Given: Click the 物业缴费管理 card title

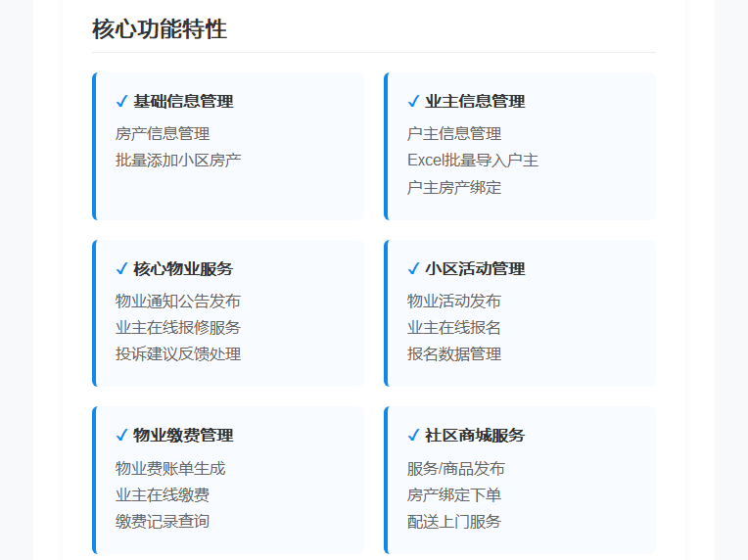Looking at the screenshot, I should tap(183, 435).
